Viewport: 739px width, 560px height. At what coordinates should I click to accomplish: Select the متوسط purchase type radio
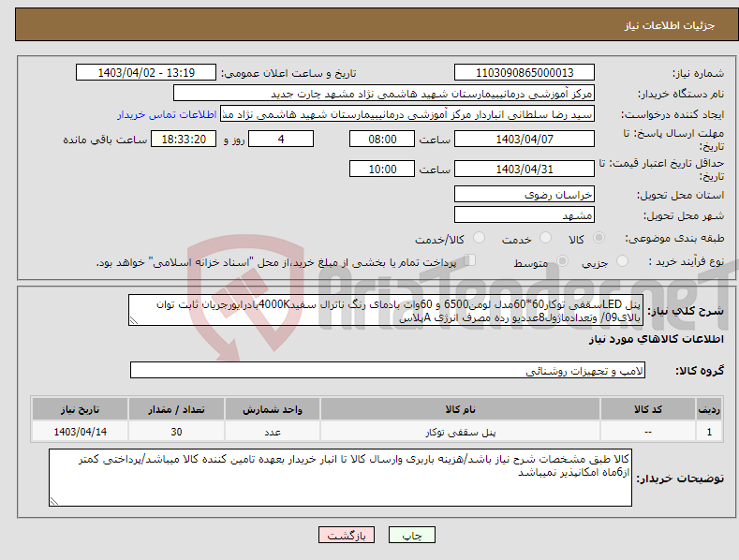pos(562,260)
